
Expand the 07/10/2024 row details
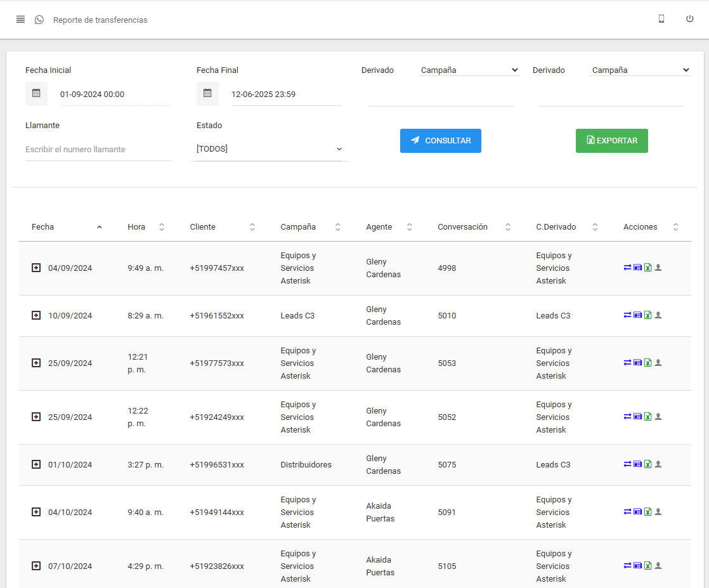pos(36,566)
